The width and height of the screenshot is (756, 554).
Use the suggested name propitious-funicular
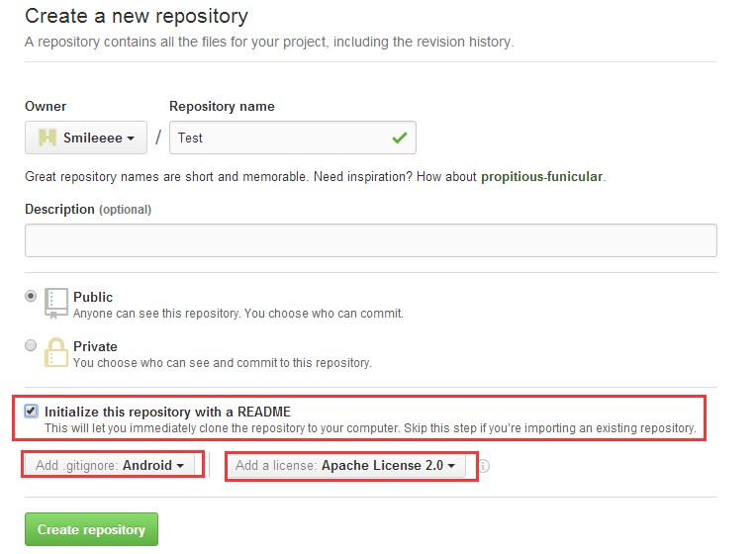541,177
